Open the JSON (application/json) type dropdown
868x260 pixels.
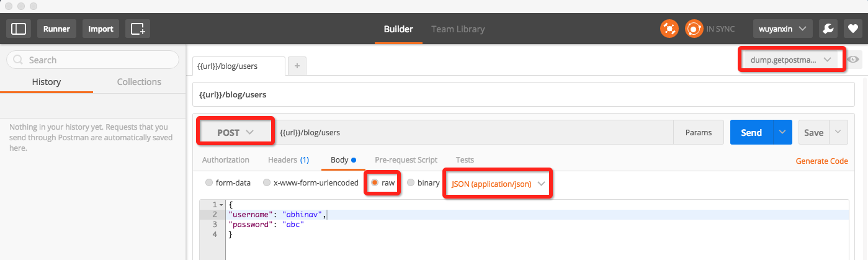(498, 184)
